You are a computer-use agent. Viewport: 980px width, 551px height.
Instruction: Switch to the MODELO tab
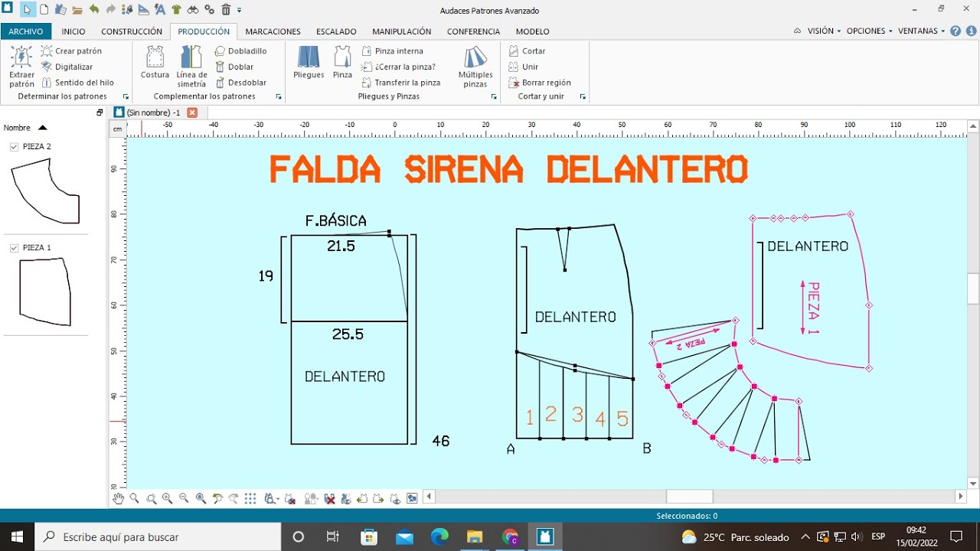click(532, 31)
